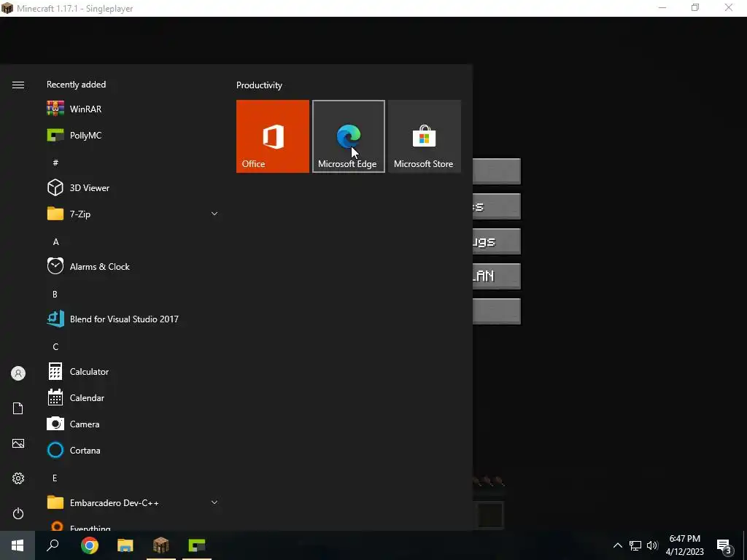747x560 pixels.
Task: Open the Calendar app
Action: click(133, 397)
